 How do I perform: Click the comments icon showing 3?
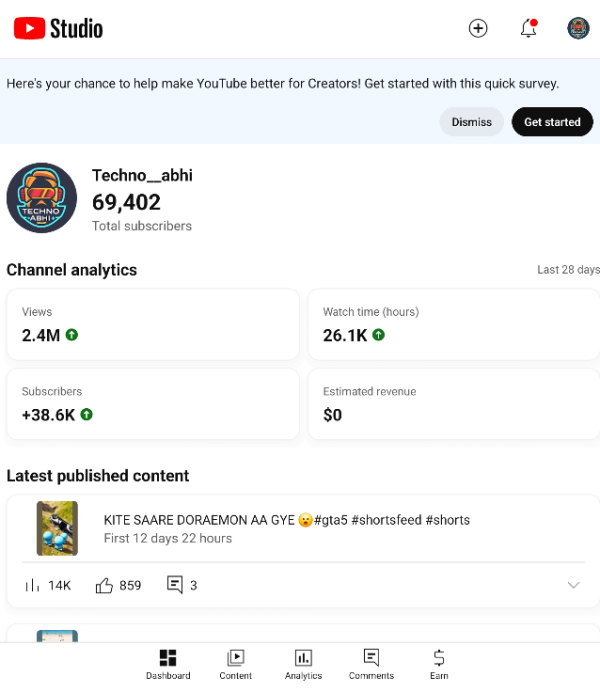[x=175, y=585]
